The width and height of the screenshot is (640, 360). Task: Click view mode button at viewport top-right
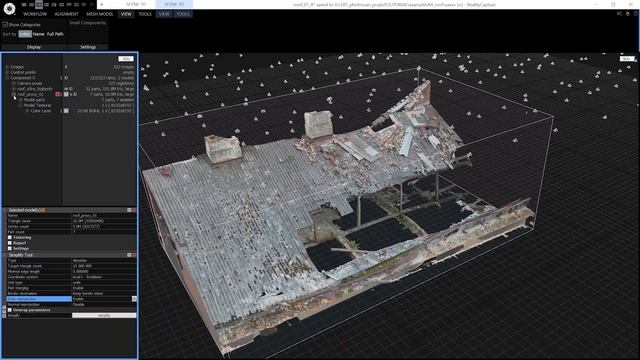627,59
